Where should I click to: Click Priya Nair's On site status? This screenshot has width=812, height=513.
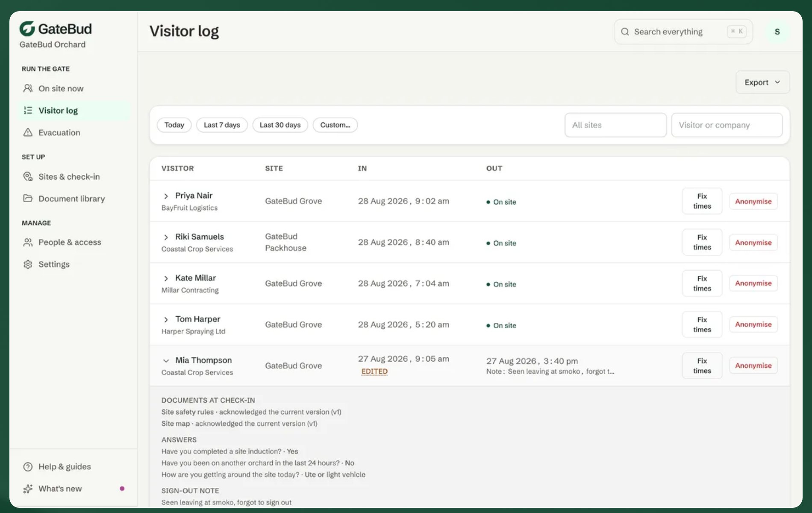point(501,202)
